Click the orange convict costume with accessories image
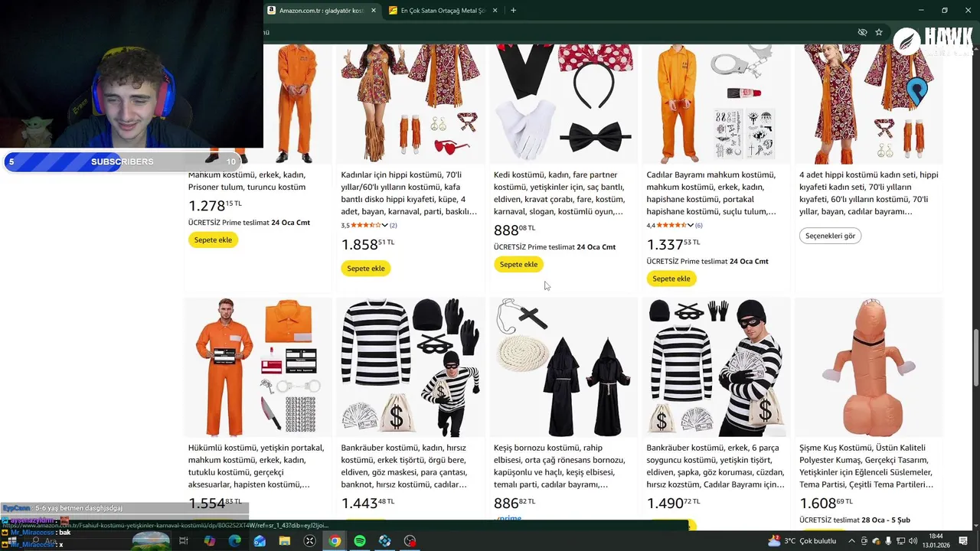This screenshot has height=551, width=980. pos(257,367)
